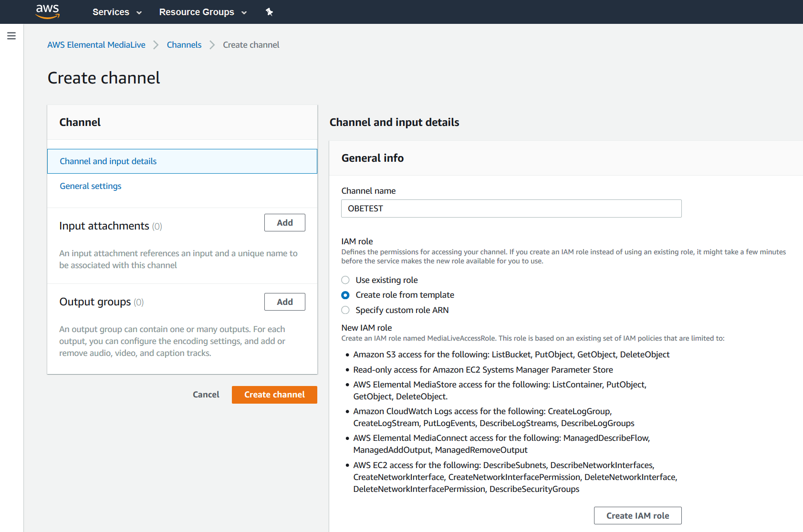Click the Read-only access EC2 Systems Manager bullet

point(483,370)
